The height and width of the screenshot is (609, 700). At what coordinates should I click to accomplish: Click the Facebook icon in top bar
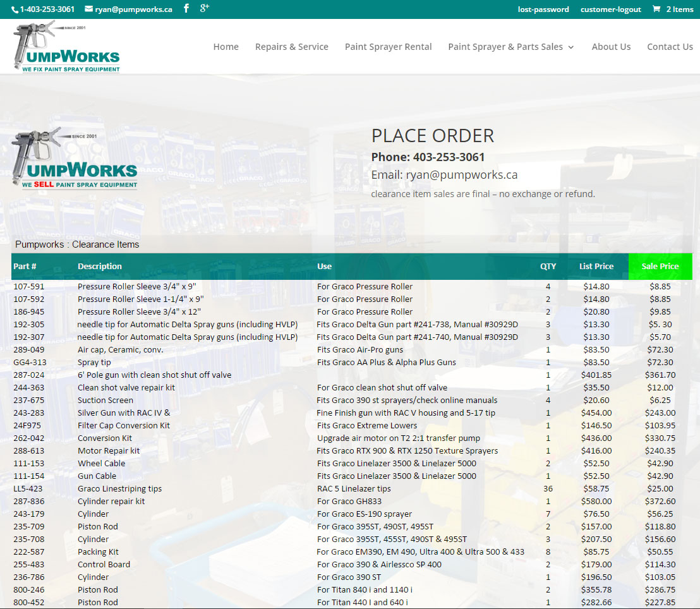click(186, 8)
